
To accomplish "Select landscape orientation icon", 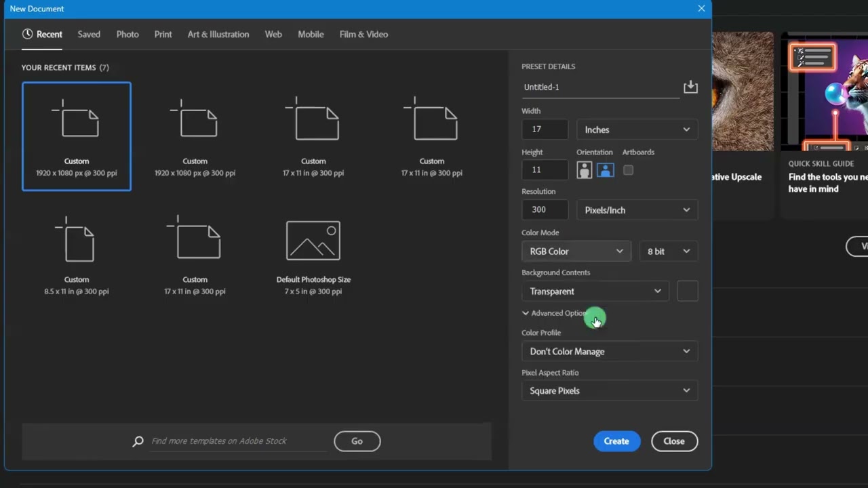I will point(606,170).
